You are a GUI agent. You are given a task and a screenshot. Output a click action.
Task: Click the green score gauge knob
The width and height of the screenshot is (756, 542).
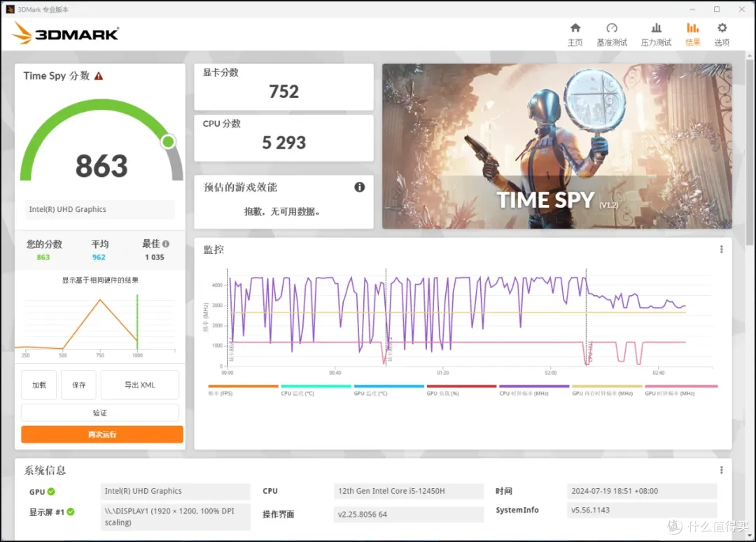click(168, 141)
